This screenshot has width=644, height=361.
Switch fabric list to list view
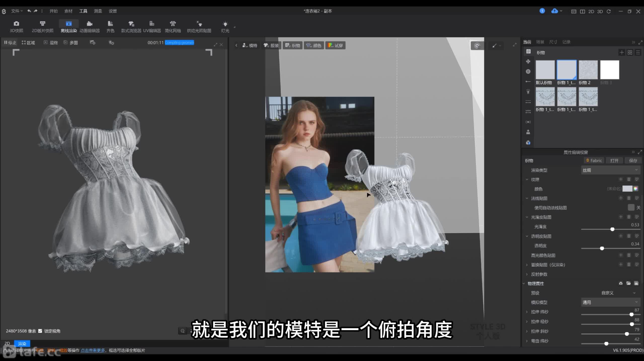pos(638,52)
